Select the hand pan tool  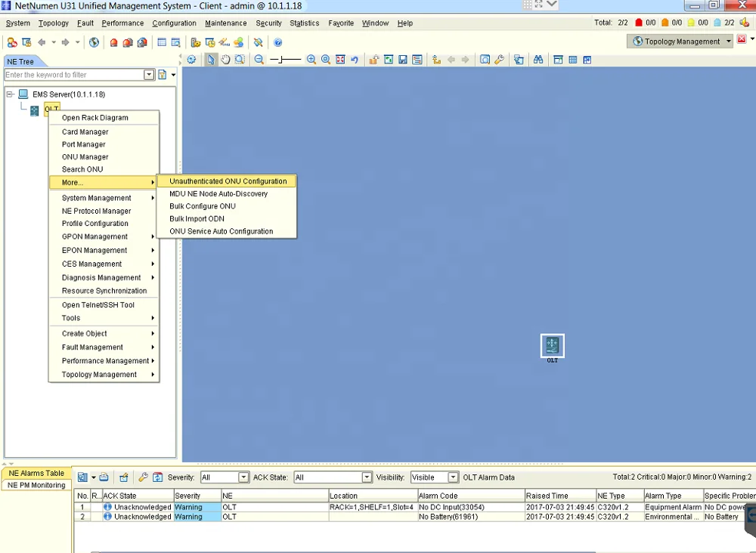point(225,60)
